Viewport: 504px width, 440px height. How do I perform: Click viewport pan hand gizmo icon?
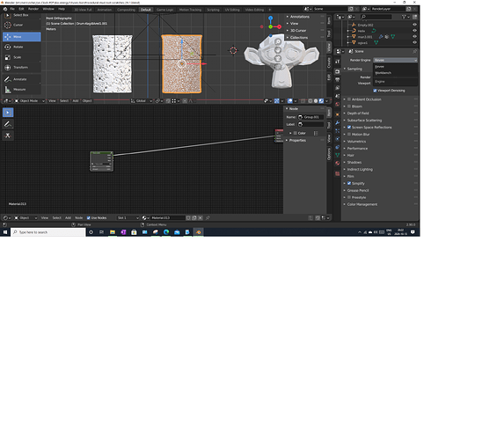[278, 50]
